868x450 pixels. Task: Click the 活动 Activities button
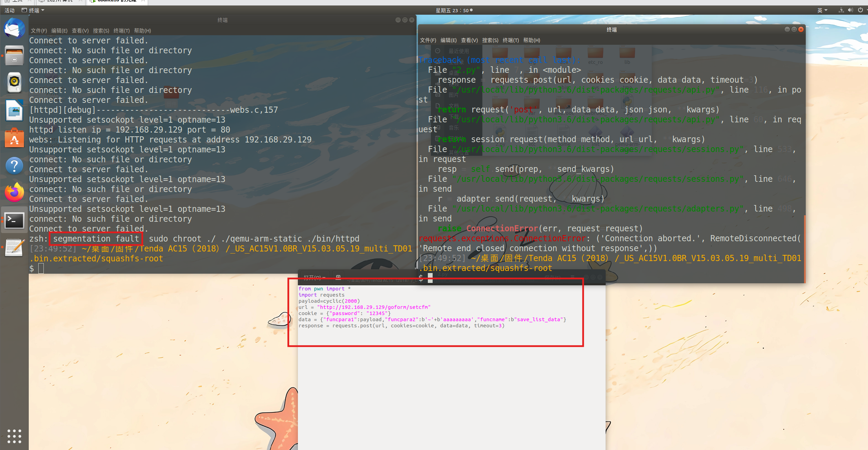click(10, 10)
